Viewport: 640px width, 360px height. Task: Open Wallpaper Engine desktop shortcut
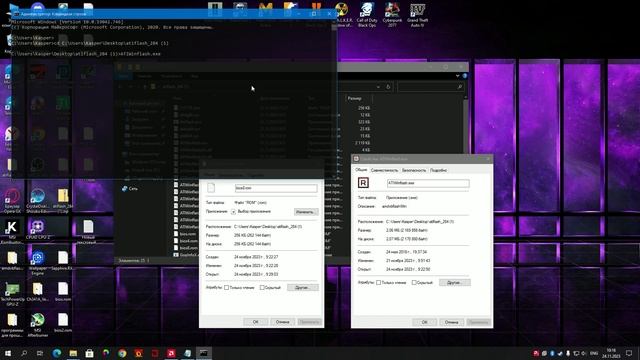38,262
